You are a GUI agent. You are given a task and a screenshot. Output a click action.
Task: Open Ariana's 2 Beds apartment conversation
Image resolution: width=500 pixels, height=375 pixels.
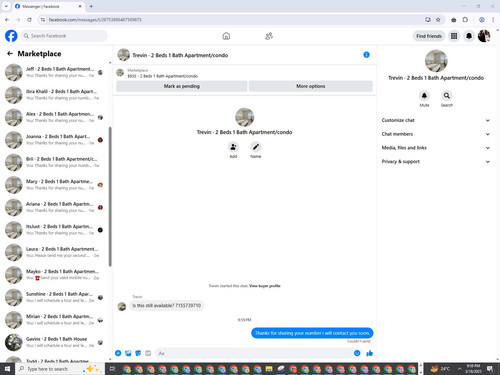[55, 207]
